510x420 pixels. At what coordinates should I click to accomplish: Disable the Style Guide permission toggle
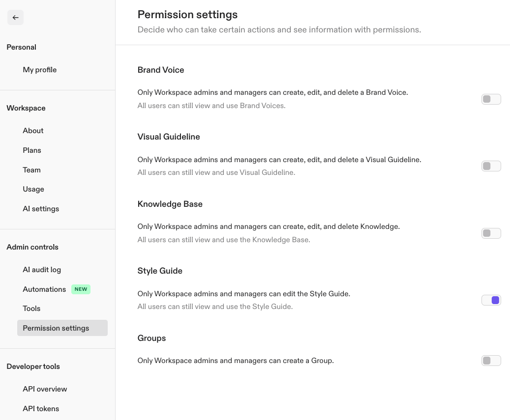[x=491, y=300]
